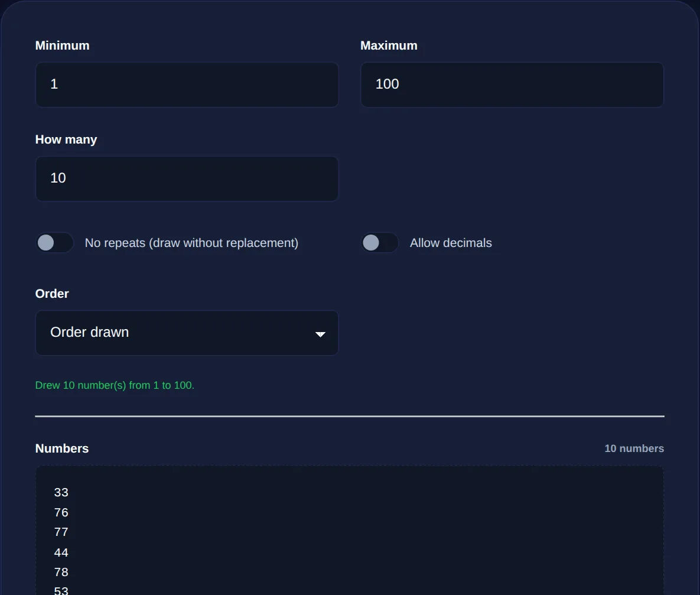Select the number 78 in results
The image size is (700, 595).
[x=61, y=572]
